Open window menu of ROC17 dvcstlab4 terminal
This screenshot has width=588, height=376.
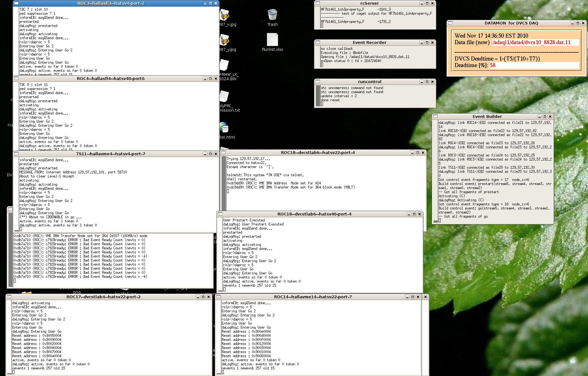point(9,297)
